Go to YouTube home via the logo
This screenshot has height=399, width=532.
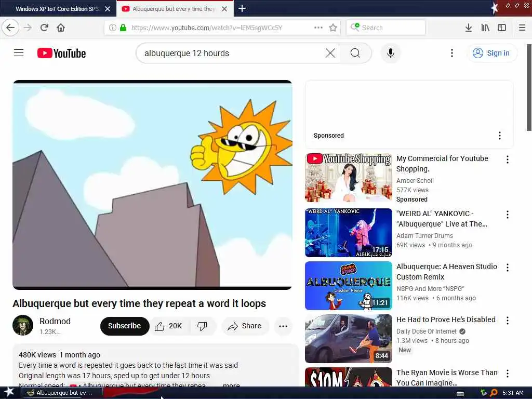click(62, 54)
